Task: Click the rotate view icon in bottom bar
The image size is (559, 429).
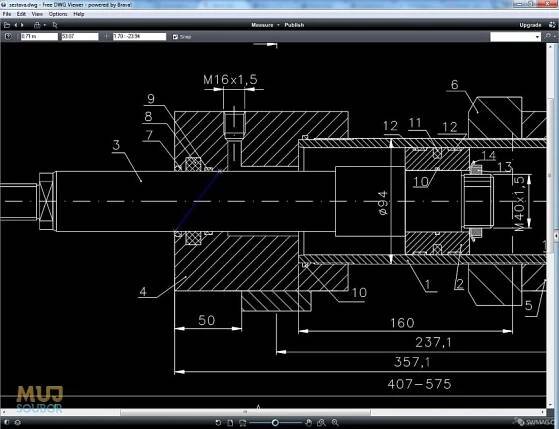Action: point(219,423)
